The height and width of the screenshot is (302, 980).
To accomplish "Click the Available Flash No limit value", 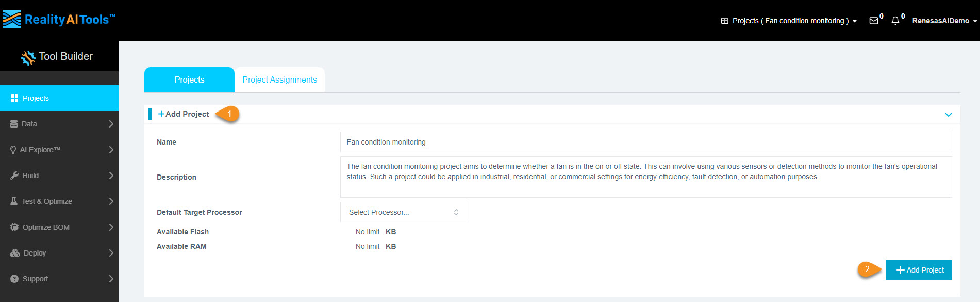I will point(368,232).
